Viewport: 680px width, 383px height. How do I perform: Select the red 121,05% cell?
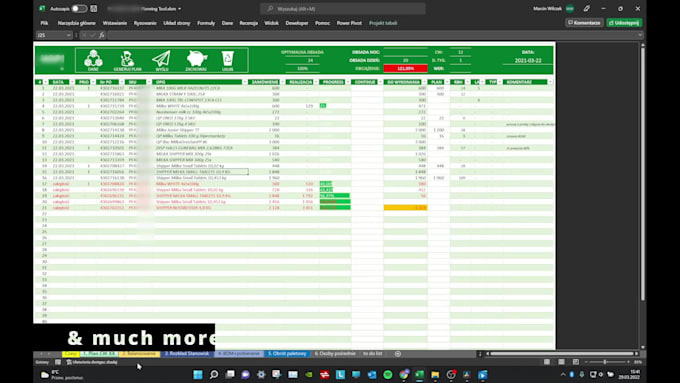pos(405,69)
